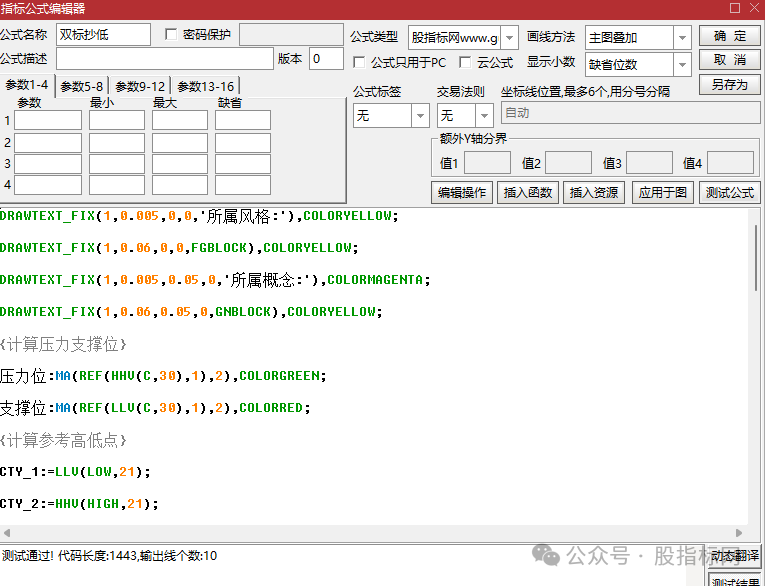Click the code line 支撑位:MA(REF(LLV

155,407
